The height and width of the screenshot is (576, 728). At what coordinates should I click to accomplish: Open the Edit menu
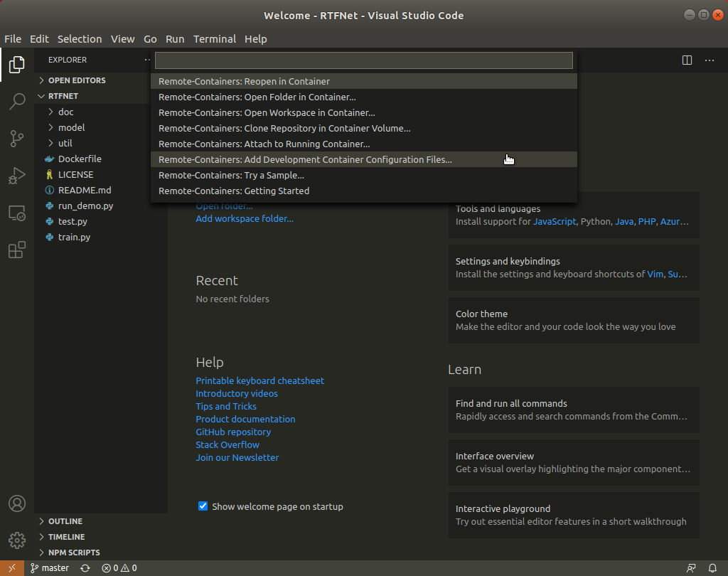[40, 39]
